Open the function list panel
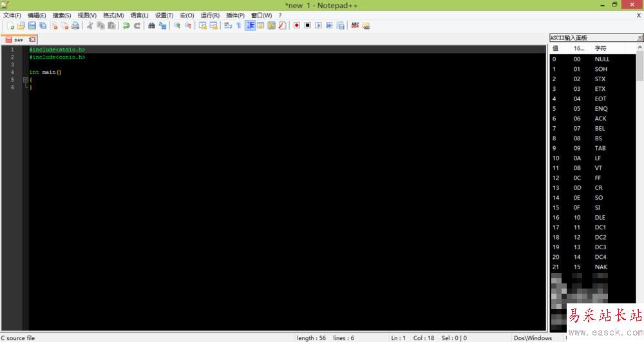The image size is (644, 342). point(282,26)
